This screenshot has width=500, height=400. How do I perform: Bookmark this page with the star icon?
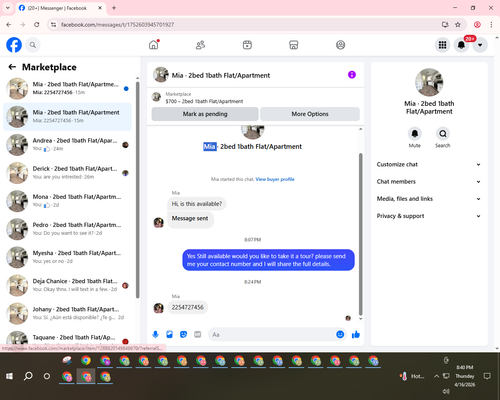coord(458,24)
